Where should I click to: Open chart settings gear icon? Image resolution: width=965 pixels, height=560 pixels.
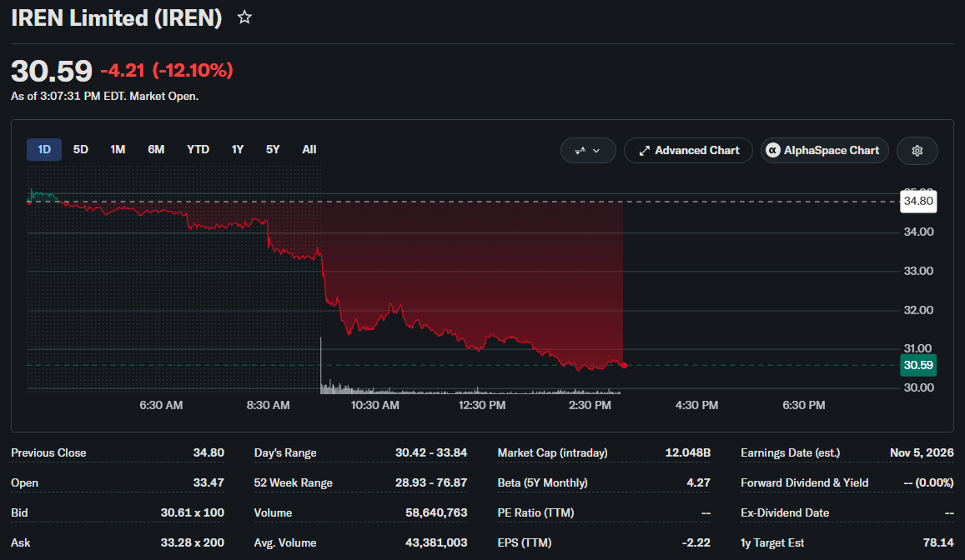pyautogui.click(x=917, y=151)
